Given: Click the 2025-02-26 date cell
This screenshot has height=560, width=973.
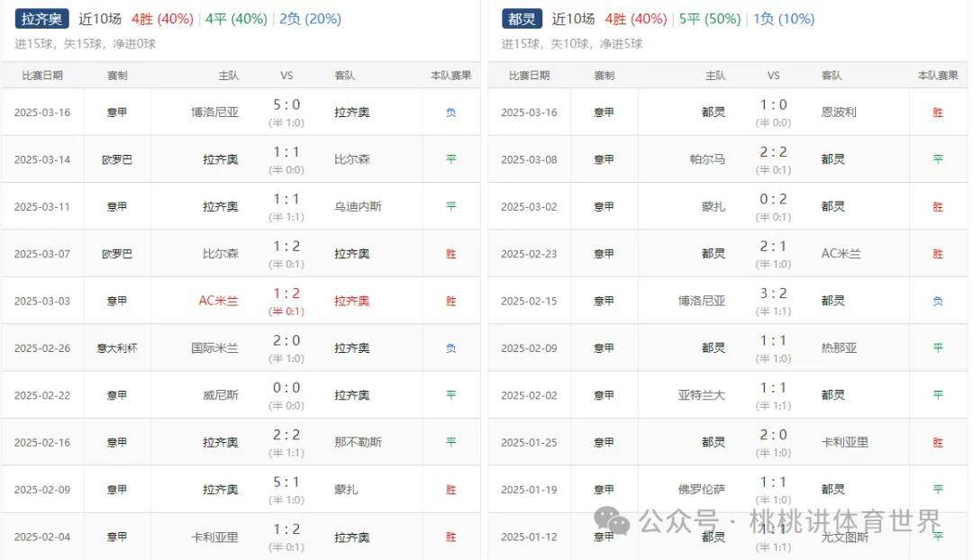Looking at the screenshot, I should [42, 348].
